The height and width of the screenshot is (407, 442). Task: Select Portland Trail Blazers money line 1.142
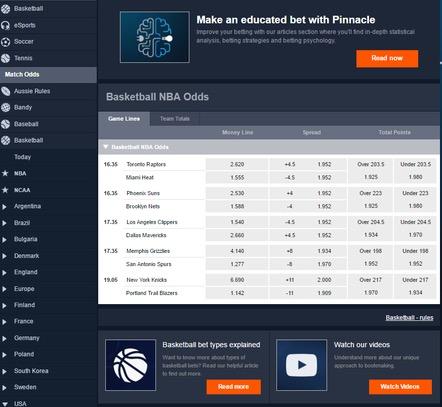[x=237, y=293]
